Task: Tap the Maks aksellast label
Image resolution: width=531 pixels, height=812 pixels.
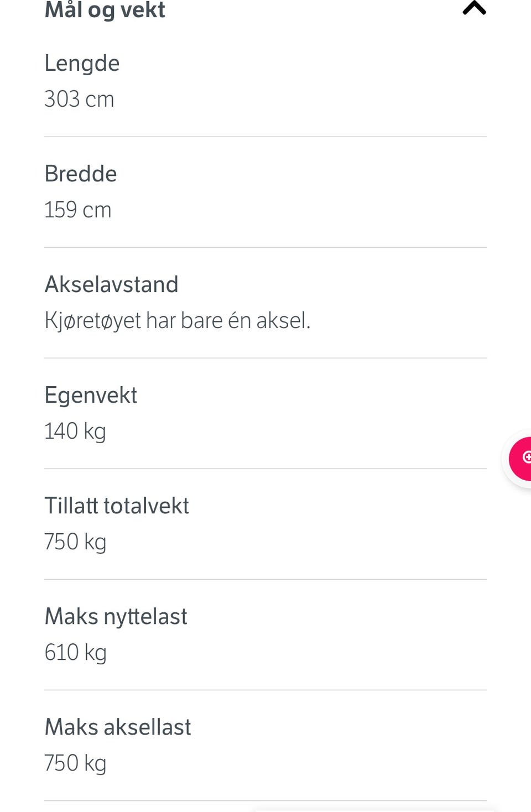Action: click(118, 727)
